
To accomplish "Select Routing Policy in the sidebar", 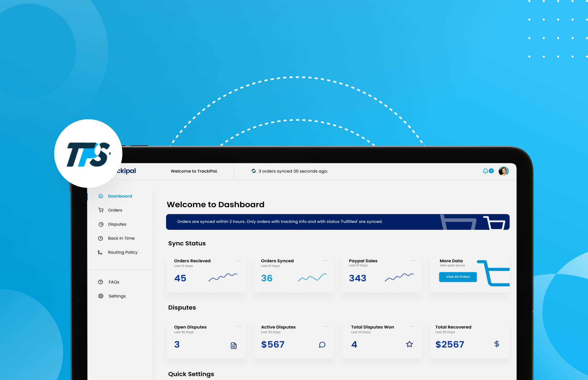I will [123, 253].
